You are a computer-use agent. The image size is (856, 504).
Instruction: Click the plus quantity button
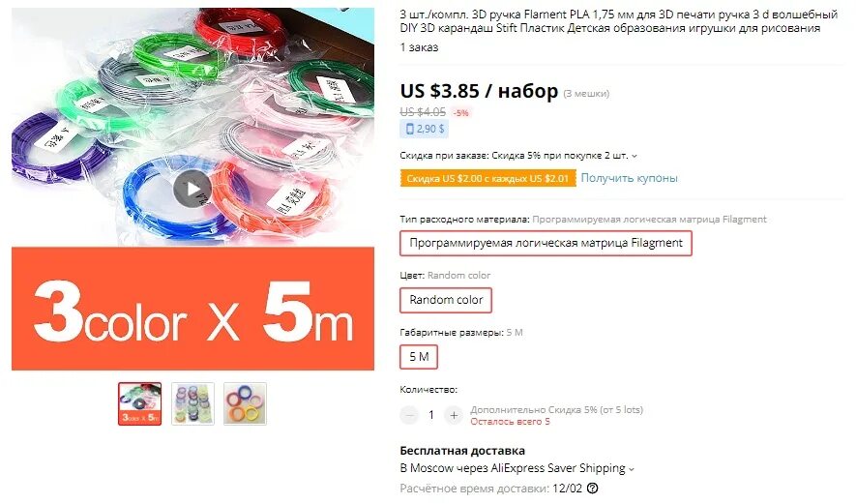tap(454, 416)
